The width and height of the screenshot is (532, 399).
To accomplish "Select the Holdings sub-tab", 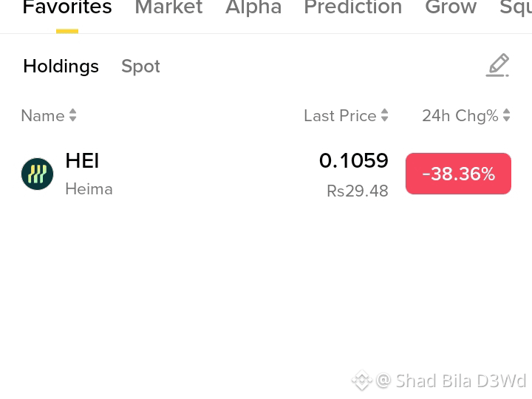I will pyautogui.click(x=61, y=66).
